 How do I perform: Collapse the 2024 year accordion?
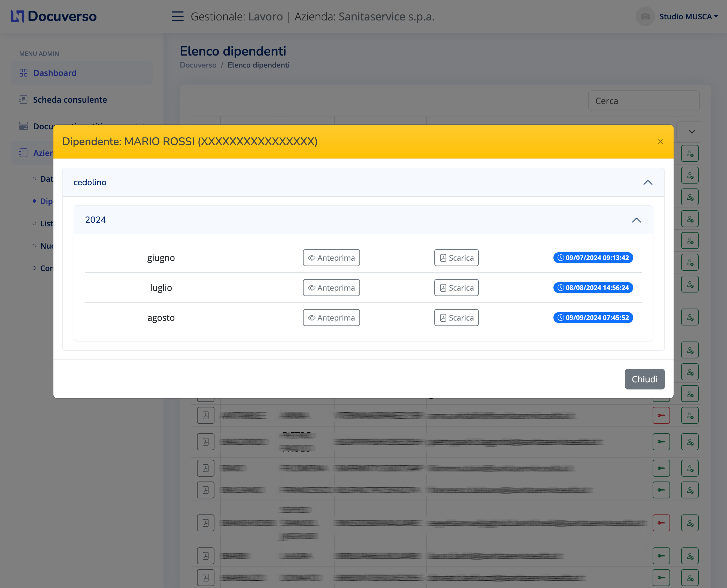(x=636, y=220)
